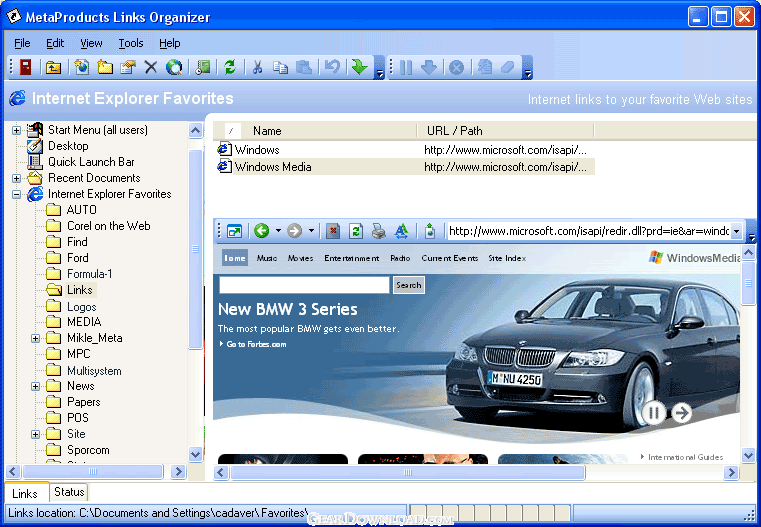Click the page-with-up-arrow icon beside the address bar
Viewport: 761px width, 527px height.
coord(430,231)
